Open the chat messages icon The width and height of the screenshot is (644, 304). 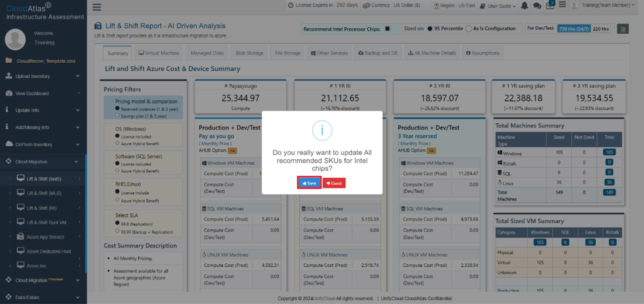pyautogui.click(x=537, y=6)
